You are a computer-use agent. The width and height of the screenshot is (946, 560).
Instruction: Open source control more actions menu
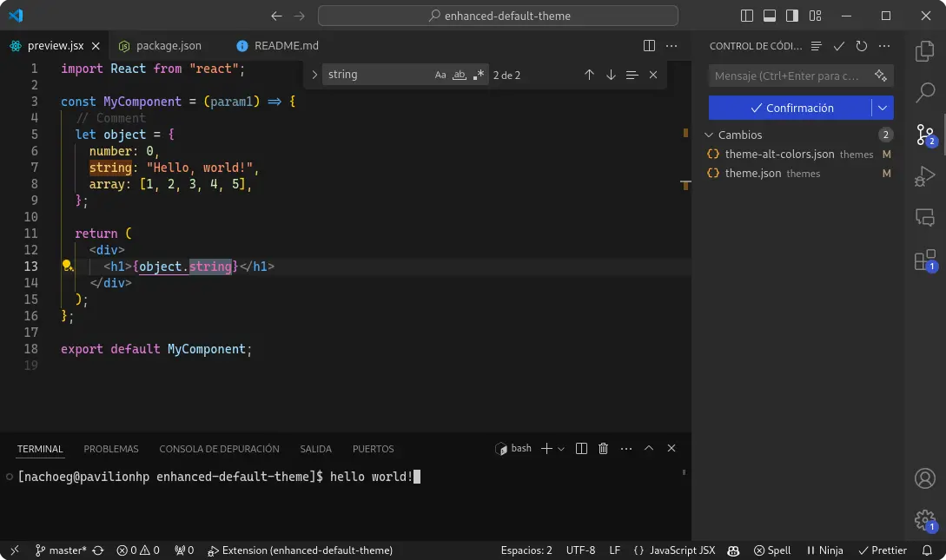point(883,46)
